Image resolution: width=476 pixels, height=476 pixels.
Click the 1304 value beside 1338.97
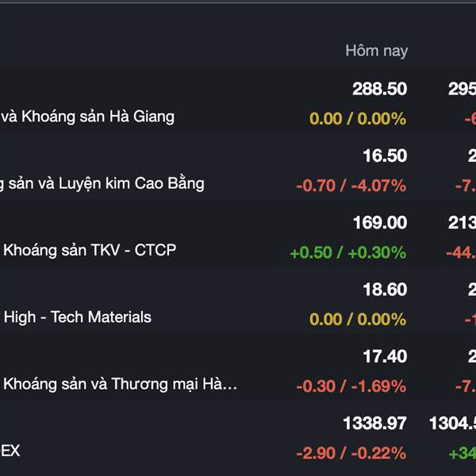[x=452, y=423]
